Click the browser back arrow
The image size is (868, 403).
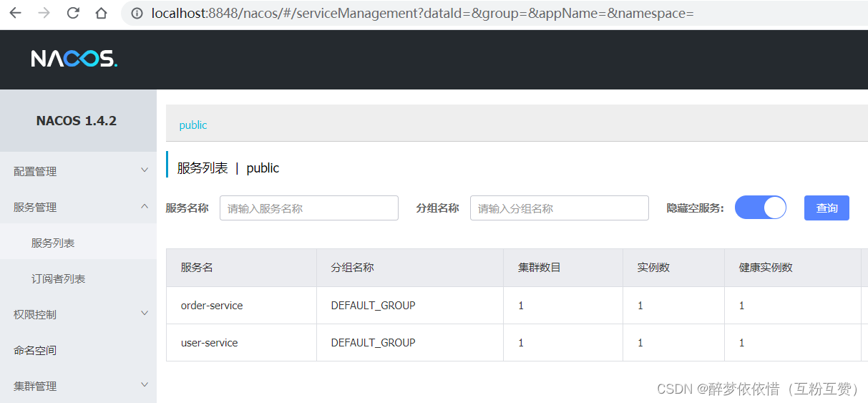15,13
